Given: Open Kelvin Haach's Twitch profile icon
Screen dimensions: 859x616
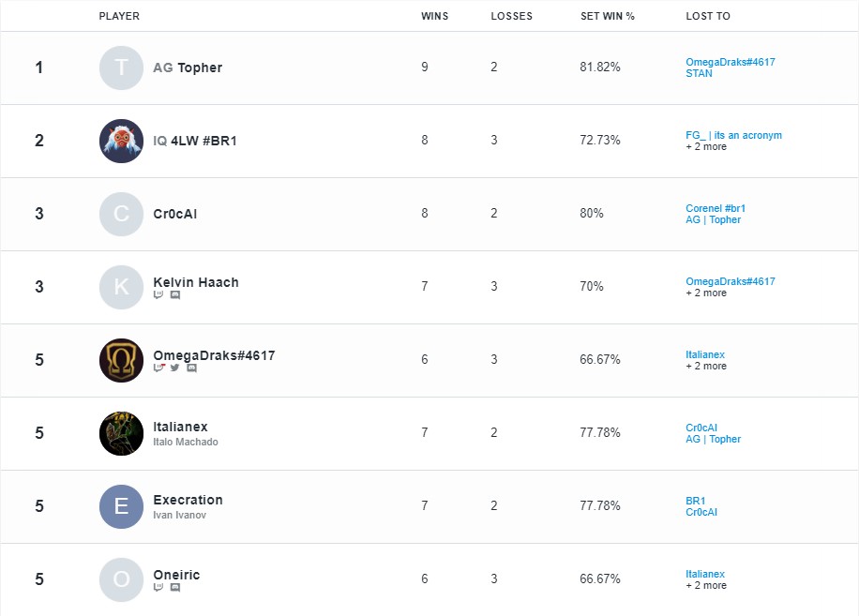Looking at the screenshot, I should point(158,293).
